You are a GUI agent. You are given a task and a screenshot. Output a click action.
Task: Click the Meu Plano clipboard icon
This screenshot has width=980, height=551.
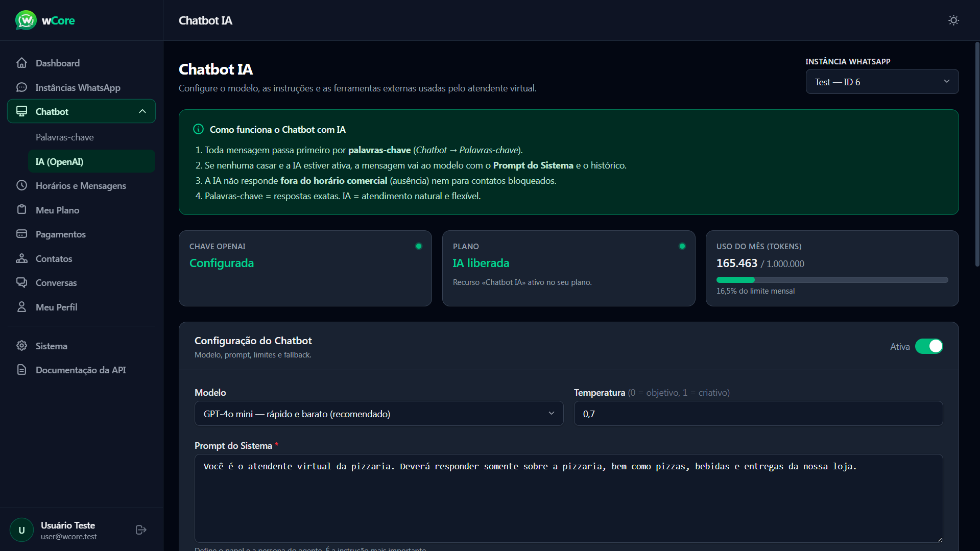[x=21, y=210]
